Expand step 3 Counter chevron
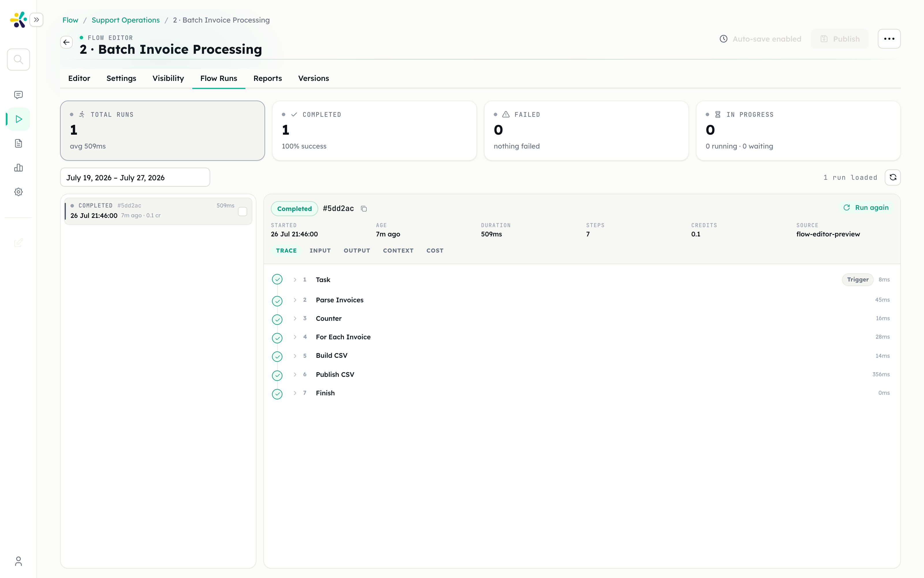This screenshot has width=924, height=578. point(295,318)
